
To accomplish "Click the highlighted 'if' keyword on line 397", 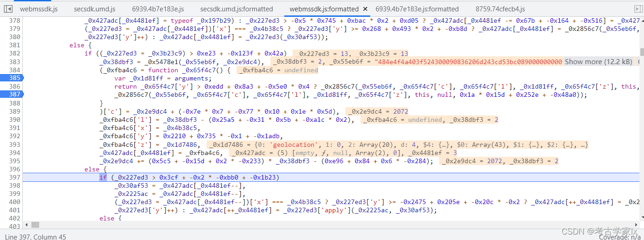I will [x=103, y=177].
